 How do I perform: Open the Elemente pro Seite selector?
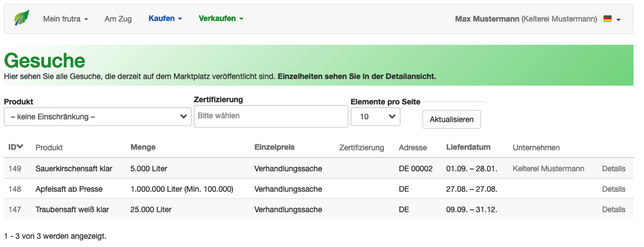click(x=375, y=117)
